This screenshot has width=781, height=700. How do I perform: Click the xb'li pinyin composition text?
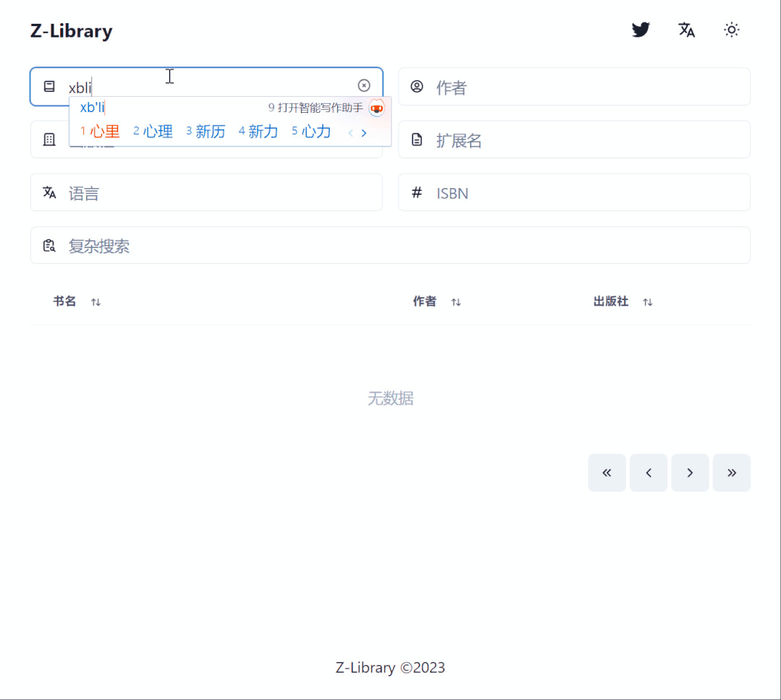point(93,108)
